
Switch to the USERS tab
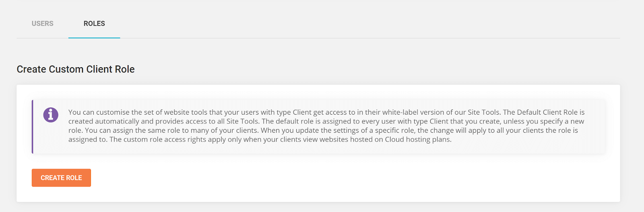pyautogui.click(x=42, y=23)
